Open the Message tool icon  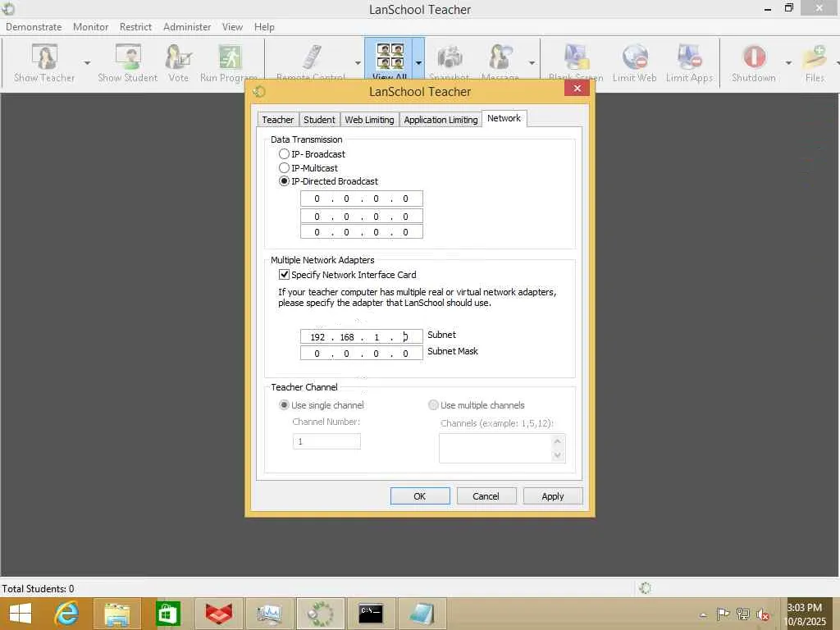coord(500,57)
